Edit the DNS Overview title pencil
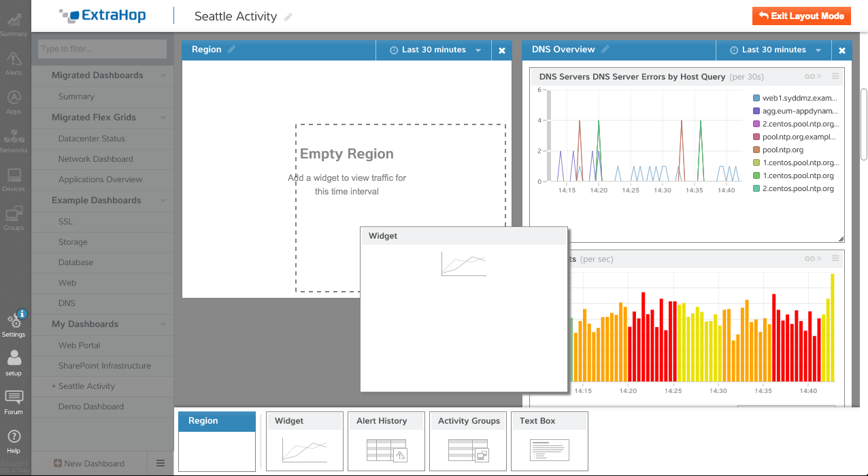 tap(605, 50)
